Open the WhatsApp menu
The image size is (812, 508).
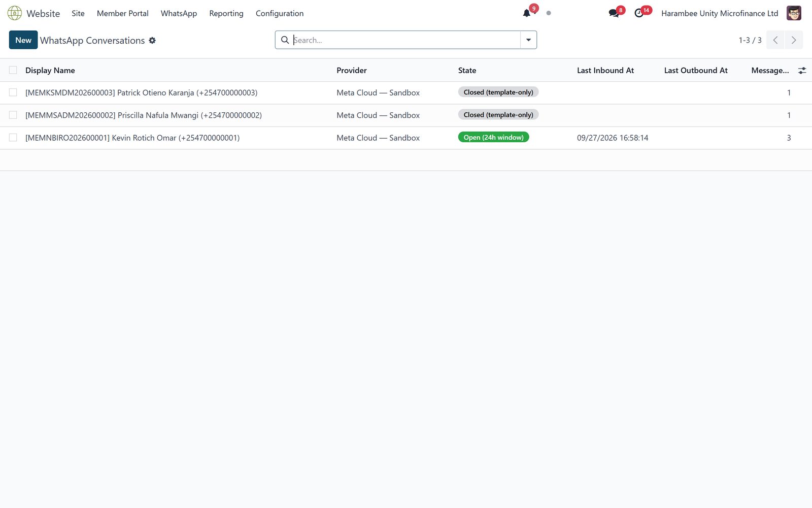pyautogui.click(x=179, y=13)
